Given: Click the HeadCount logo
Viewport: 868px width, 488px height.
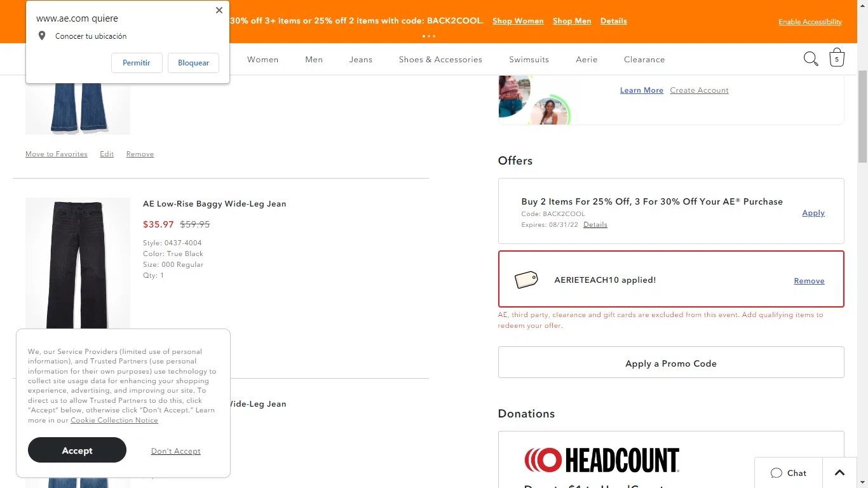Looking at the screenshot, I should point(602,460).
